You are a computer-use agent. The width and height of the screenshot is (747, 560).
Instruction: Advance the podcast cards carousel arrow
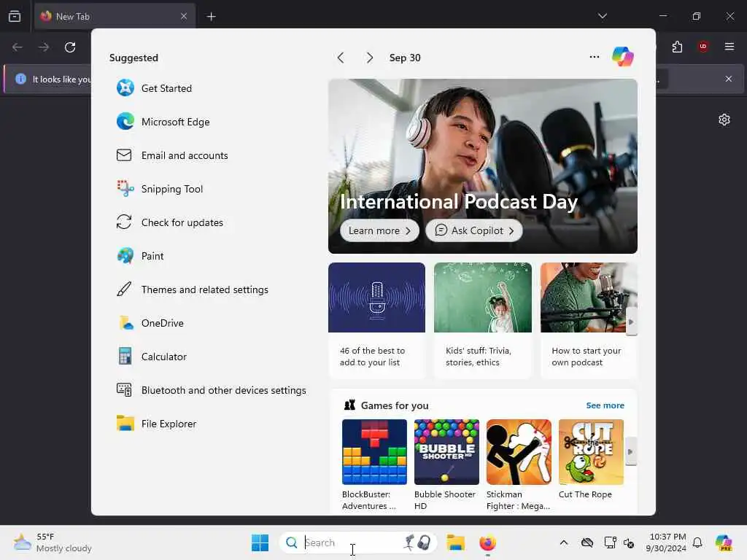click(x=631, y=322)
